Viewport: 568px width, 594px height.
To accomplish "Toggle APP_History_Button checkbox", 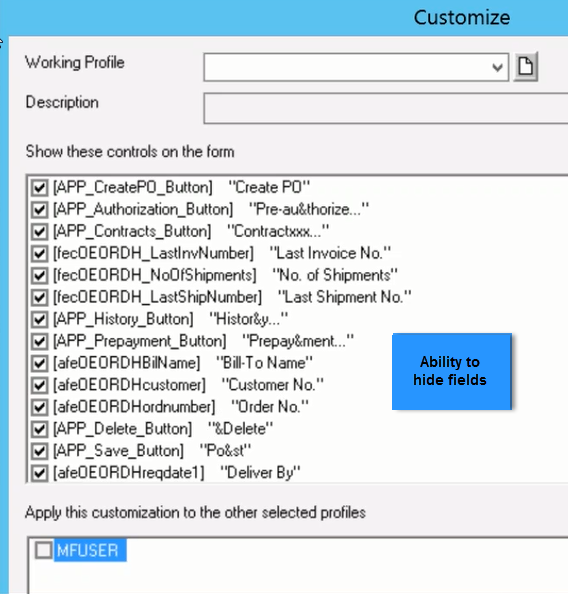I will pyautogui.click(x=40, y=319).
